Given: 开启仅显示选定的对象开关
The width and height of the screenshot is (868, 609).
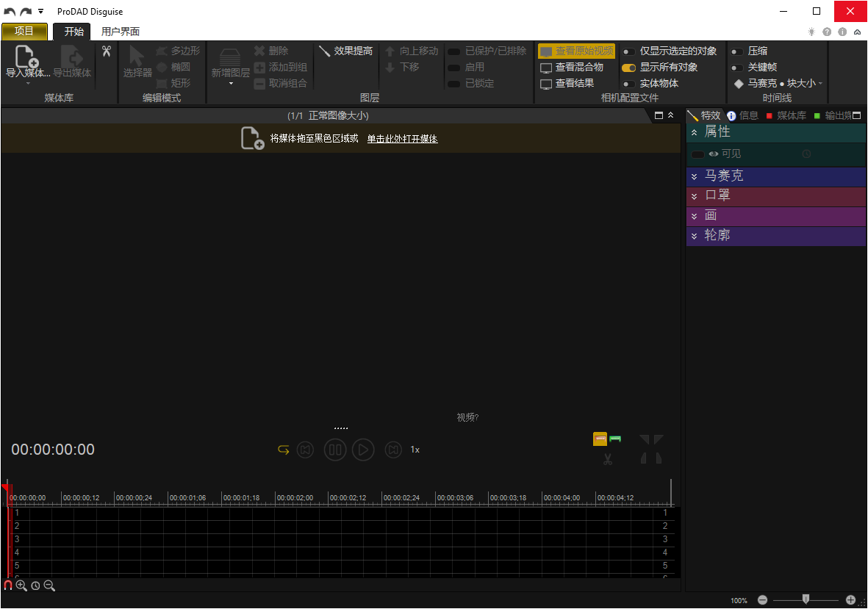Looking at the screenshot, I should (x=628, y=51).
